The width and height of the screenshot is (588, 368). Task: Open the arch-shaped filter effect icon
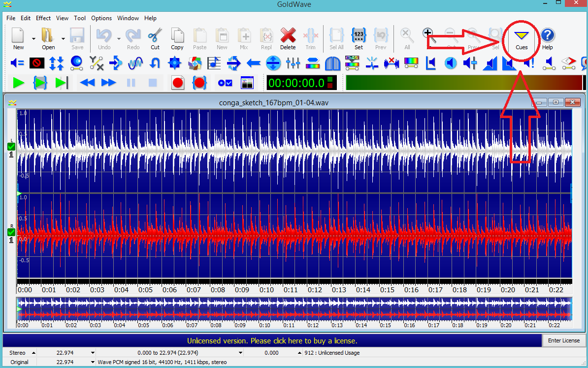coord(332,63)
